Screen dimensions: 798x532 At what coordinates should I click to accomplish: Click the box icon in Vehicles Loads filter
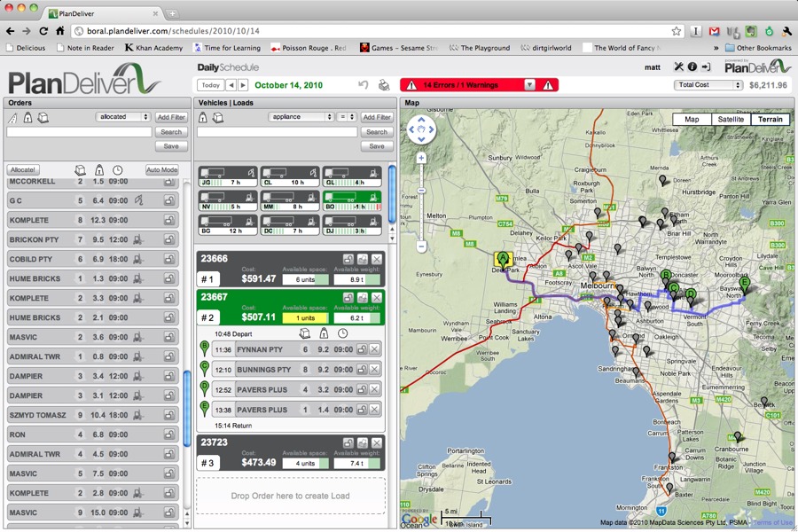218,118
